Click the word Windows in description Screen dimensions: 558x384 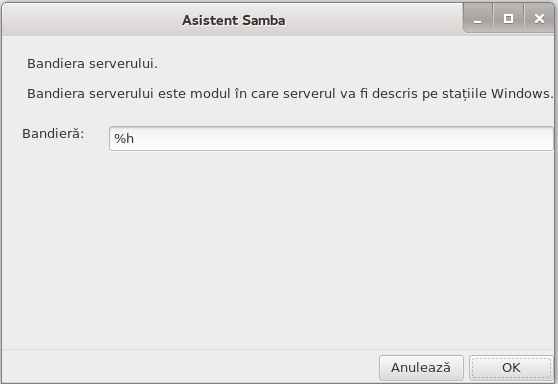pyautogui.click(x=520, y=94)
